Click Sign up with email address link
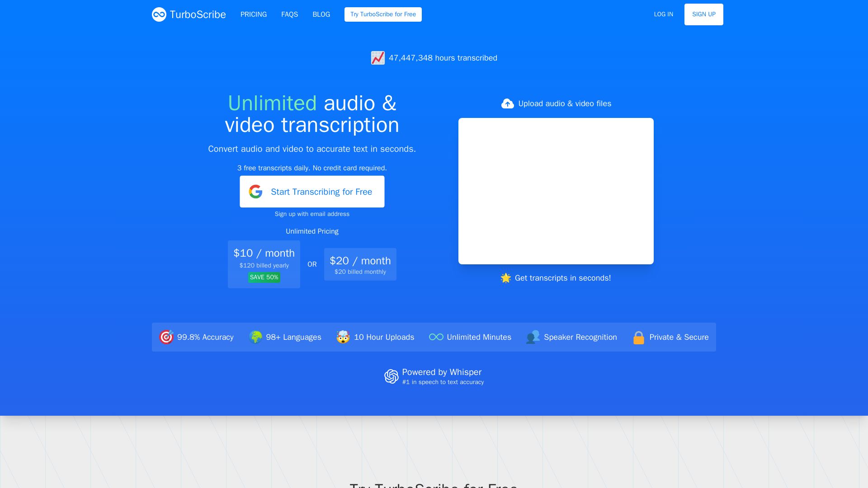Screen dimensions: 868x488 (312, 214)
